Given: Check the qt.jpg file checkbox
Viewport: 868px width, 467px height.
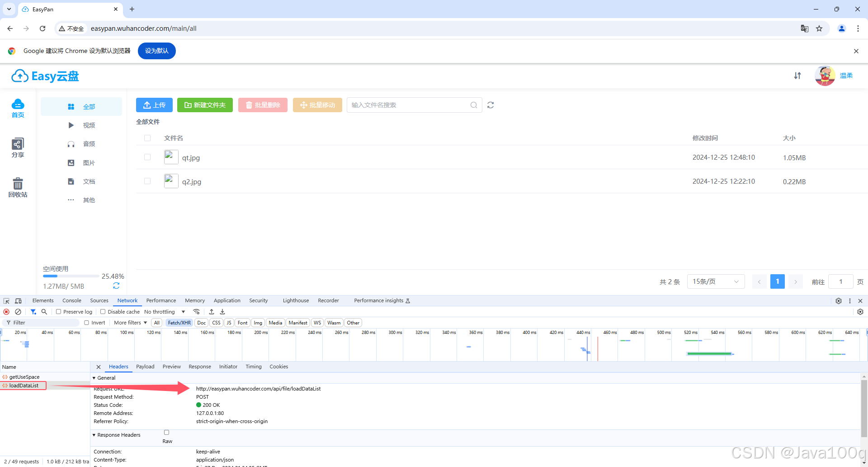Looking at the screenshot, I should [147, 157].
